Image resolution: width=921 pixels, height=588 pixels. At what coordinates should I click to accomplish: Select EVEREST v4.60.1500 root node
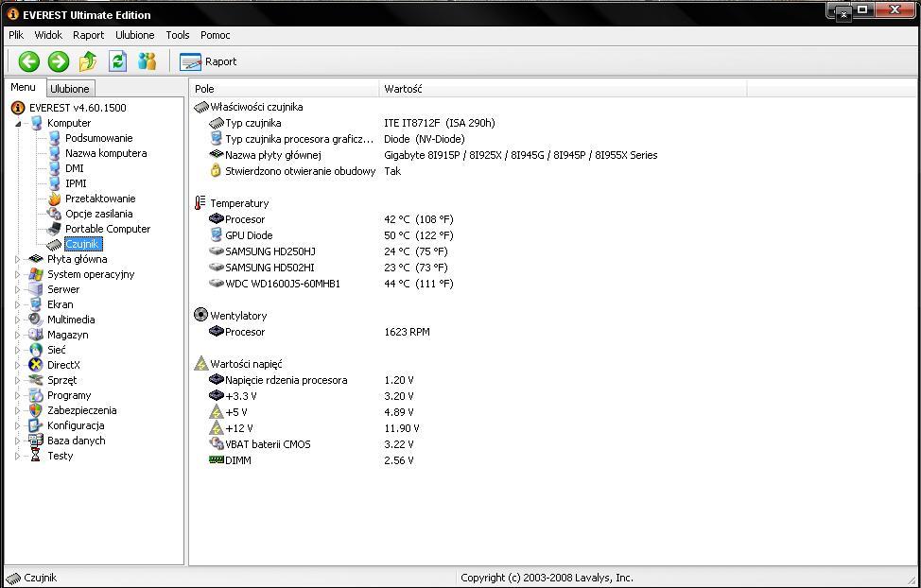coord(78,108)
